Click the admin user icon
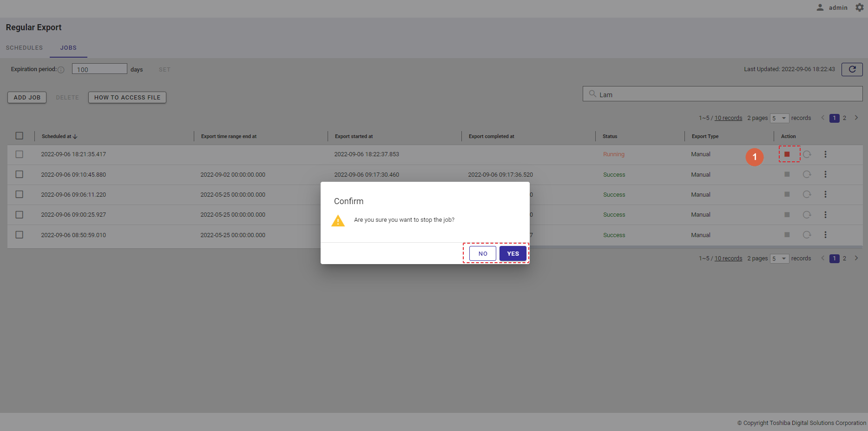The height and width of the screenshot is (431, 868). 820,7
